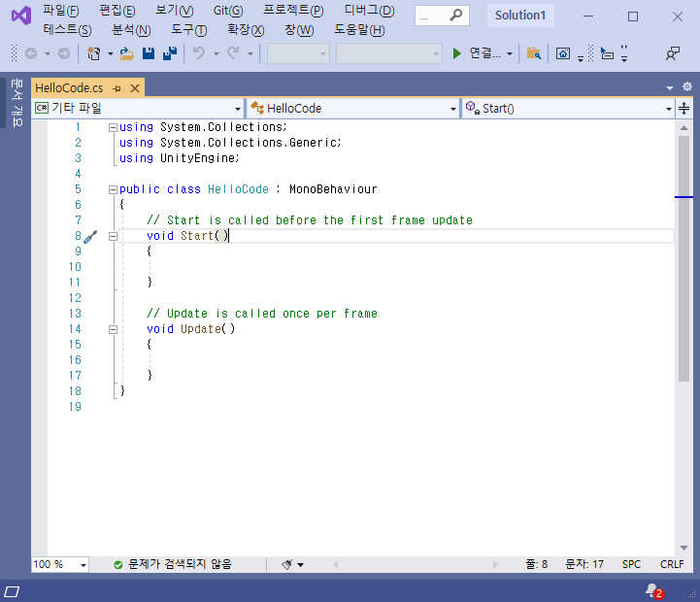Screen dimensions: 700x602
Task: Open the 프로젝트(P) menu
Action: click(x=293, y=11)
